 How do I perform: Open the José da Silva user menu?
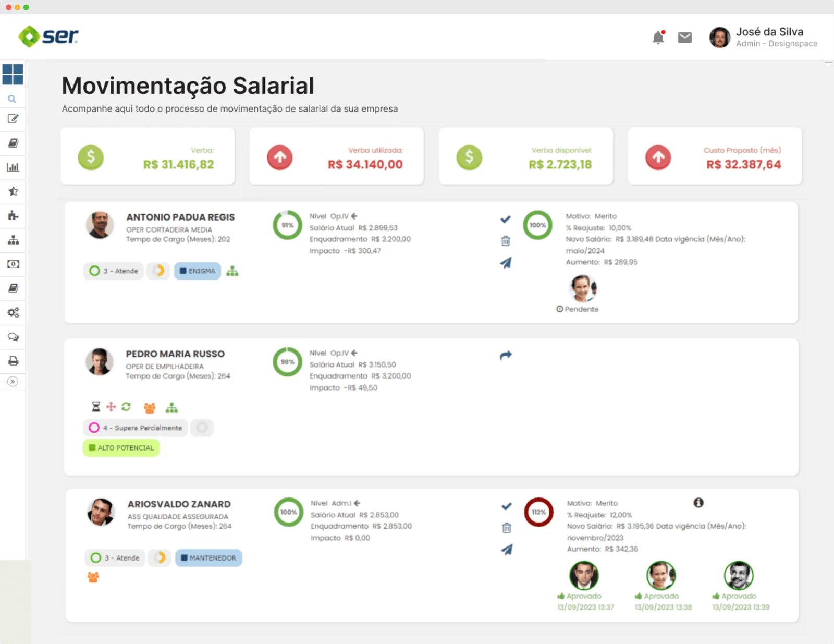pyautogui.click(x=764, y=38)
